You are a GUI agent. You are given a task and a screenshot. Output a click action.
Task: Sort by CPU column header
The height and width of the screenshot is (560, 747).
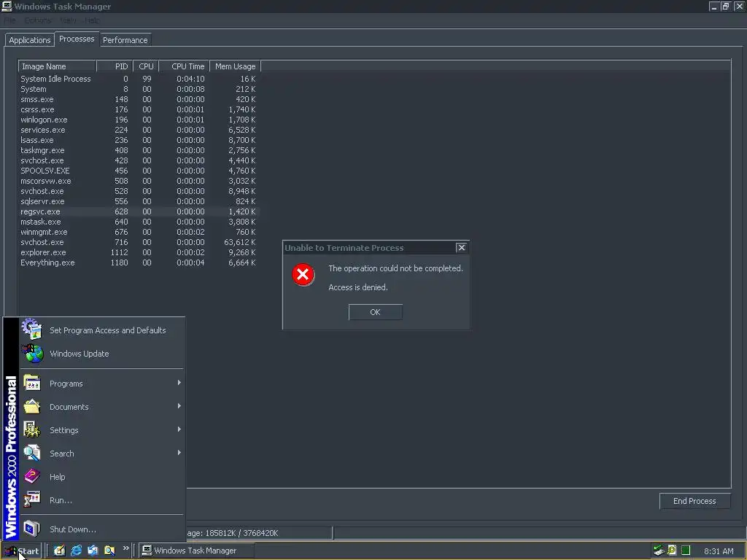145,66
